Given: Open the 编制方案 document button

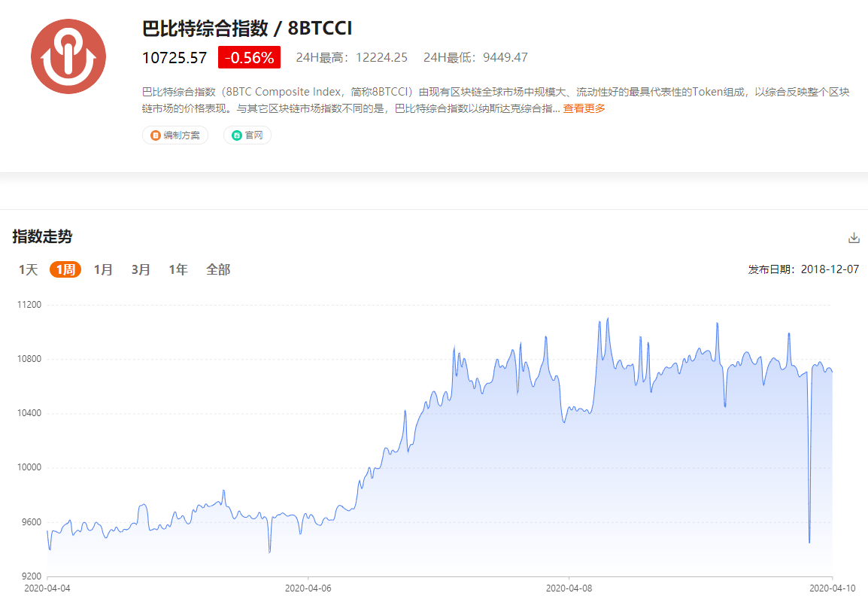Looking at the screenshot, I should coord(175,135).
